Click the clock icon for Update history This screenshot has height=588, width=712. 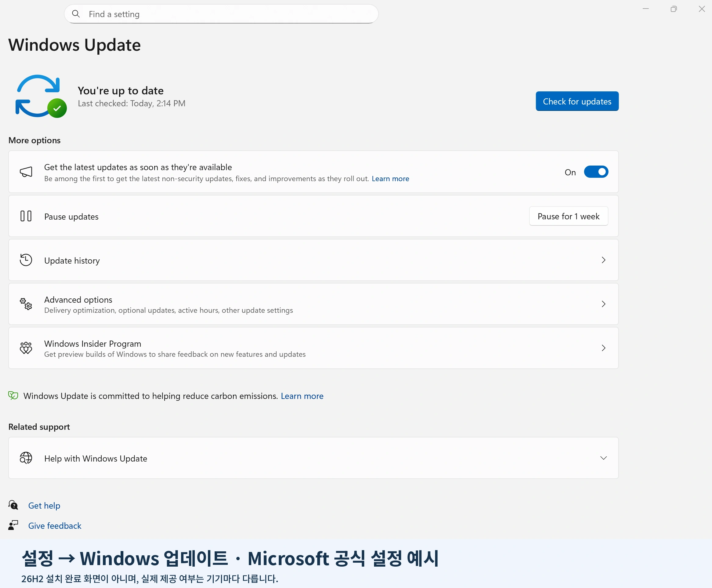coord(26,260)
